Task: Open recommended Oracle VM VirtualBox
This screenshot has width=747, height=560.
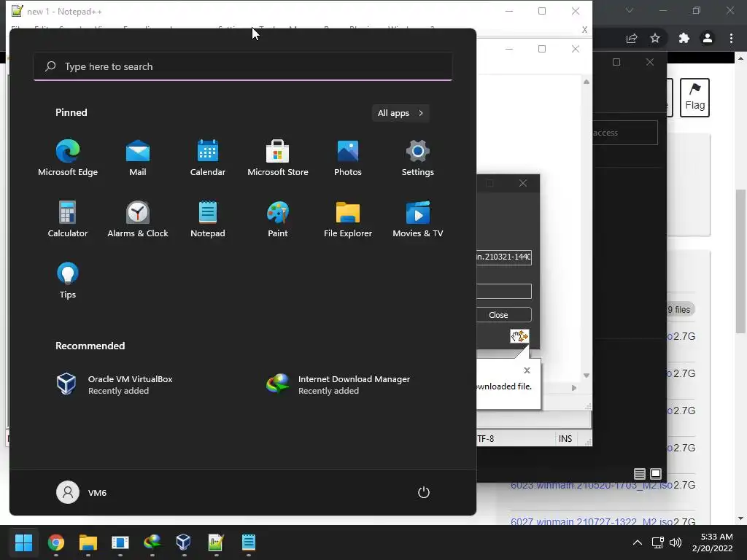Action: (115, 384)
